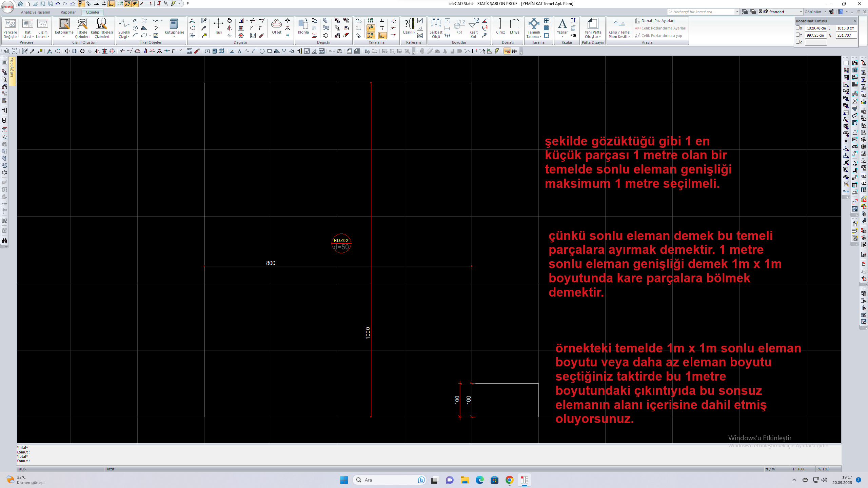This screenshot has width=868, height=488.
Task: Activate the Sürekli Çizgi line tool
Action: pos(124,28)
